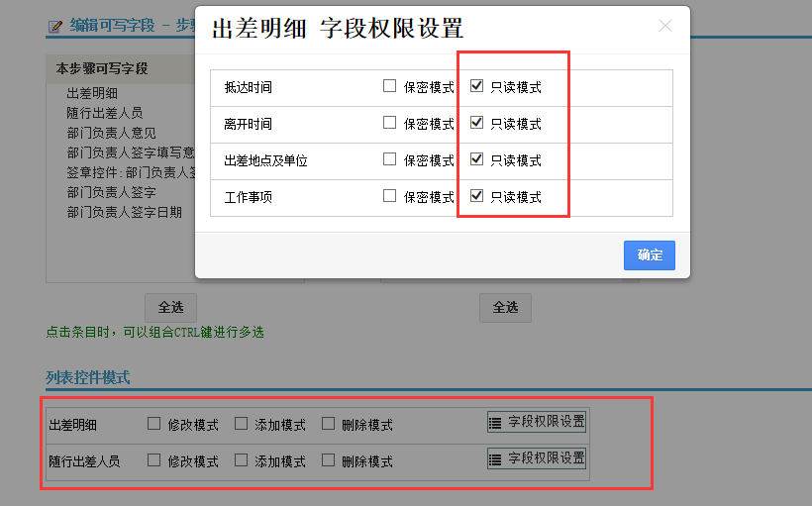Select 部门负责人意见 in the list

(x=111, y=133)
